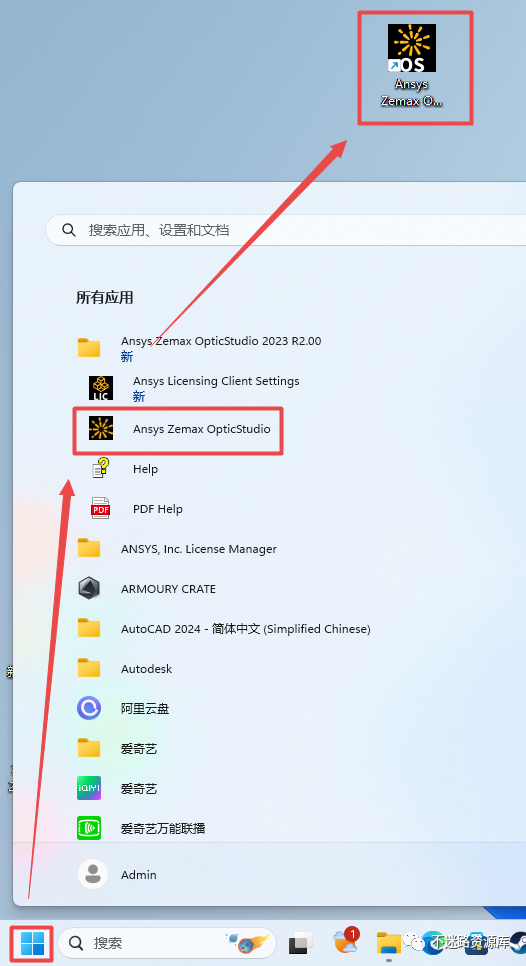Click the Admin profile avatar icon

tap(93, 875)
